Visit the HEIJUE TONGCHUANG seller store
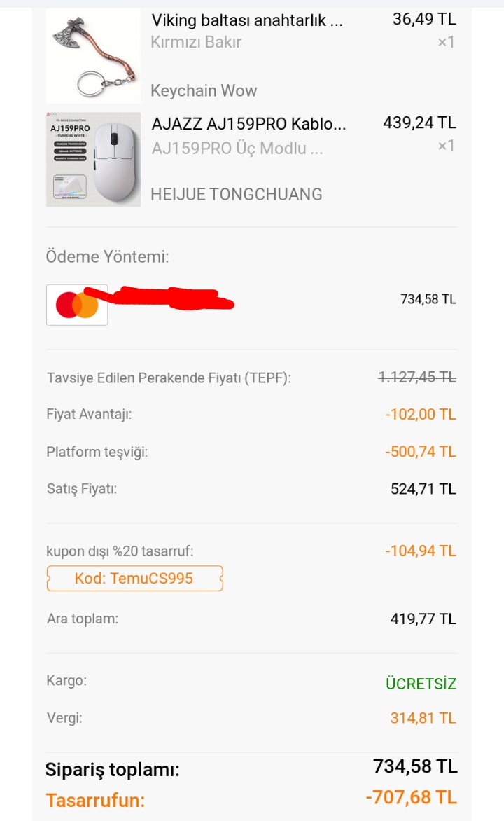The height and width of the screenshot is (821, 504). tap(237, 194)
